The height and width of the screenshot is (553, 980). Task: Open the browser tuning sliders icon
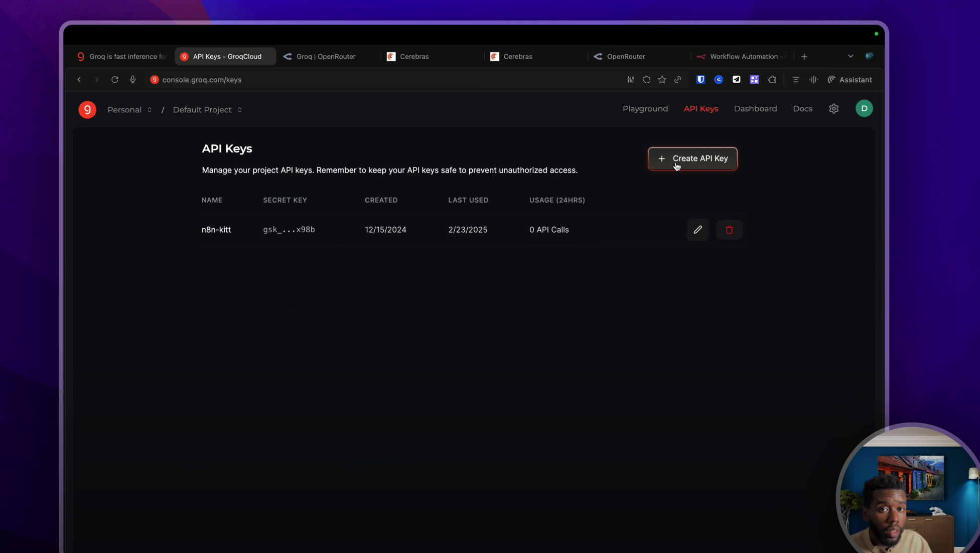point(631,80)
